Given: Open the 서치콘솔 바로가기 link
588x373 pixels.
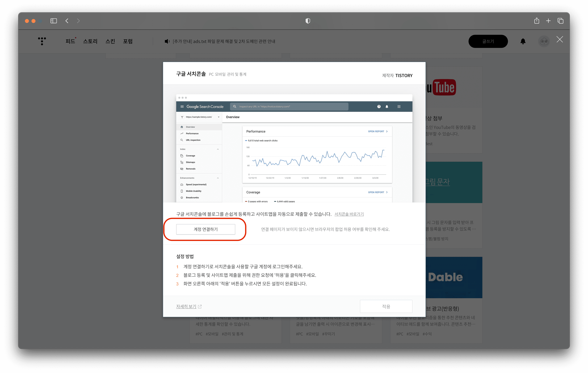Looking at the screenshot, I should [349, 214].
